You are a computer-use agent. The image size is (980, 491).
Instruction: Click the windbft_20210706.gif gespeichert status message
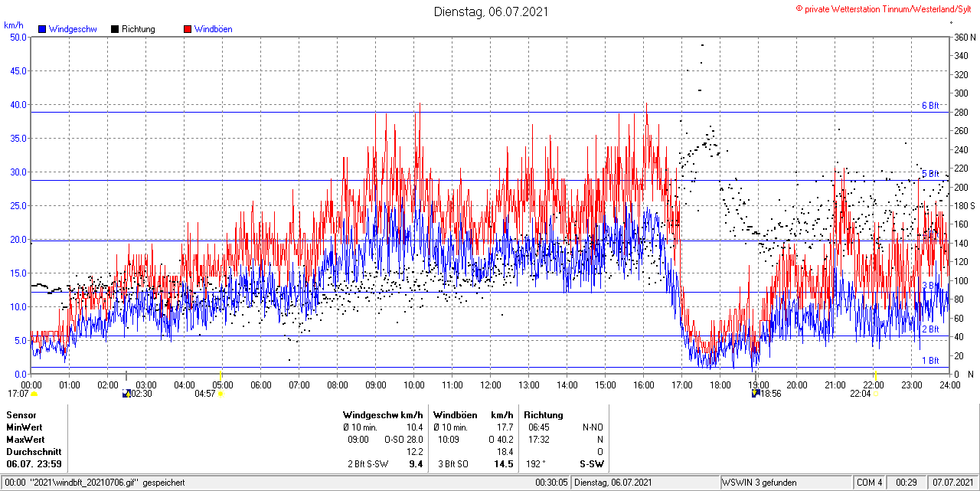click(106, 483)
